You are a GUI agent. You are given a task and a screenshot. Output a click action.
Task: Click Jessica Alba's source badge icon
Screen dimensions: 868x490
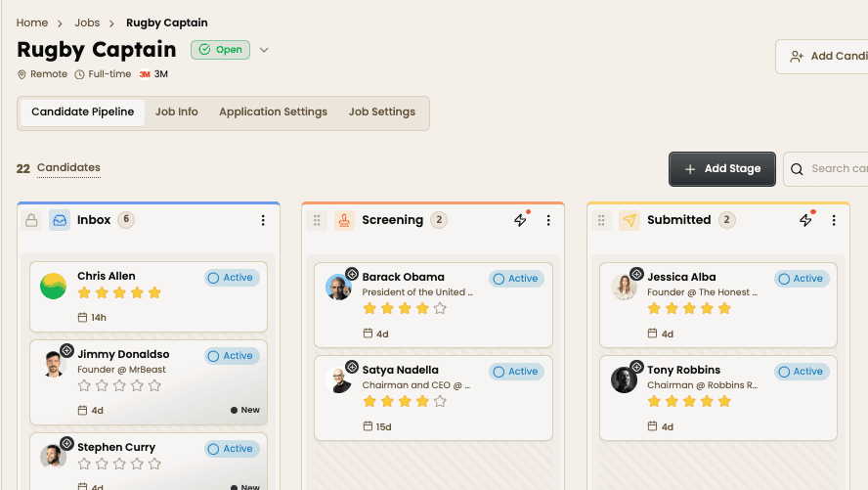637,274
